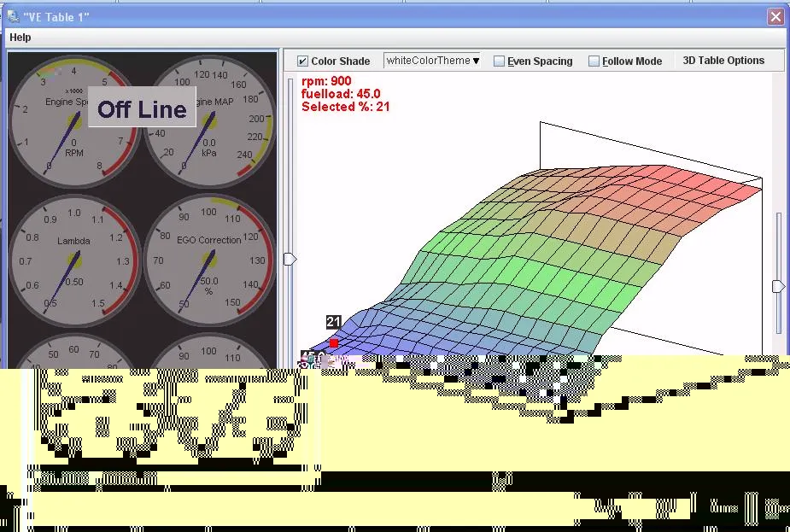This screenshot has width=790, height=532.
Task: Turn on Follow Mode checkbox
Action: tap(594, 61)
